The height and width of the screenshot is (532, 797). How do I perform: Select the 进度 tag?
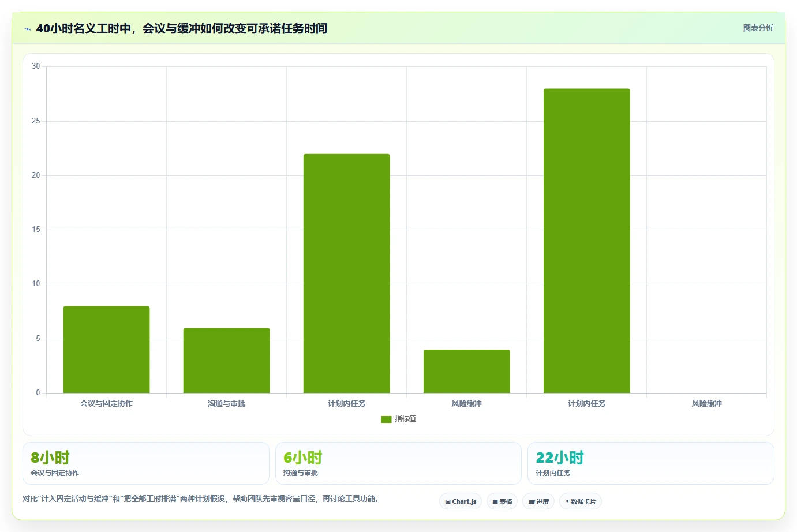point(538,501)
